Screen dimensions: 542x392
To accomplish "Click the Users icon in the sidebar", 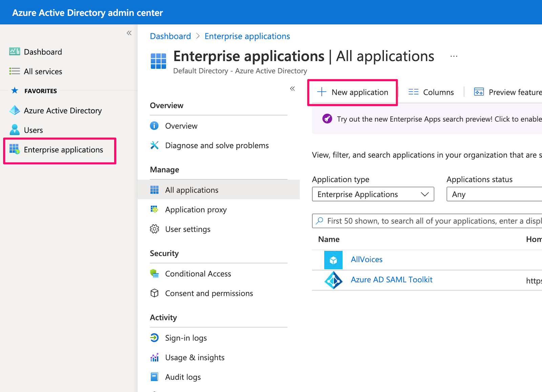I will tap(14, 130).
